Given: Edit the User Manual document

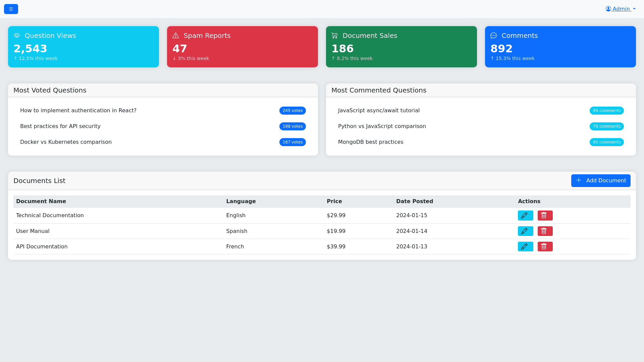Looking at the screenshot, I should [525, 231].
